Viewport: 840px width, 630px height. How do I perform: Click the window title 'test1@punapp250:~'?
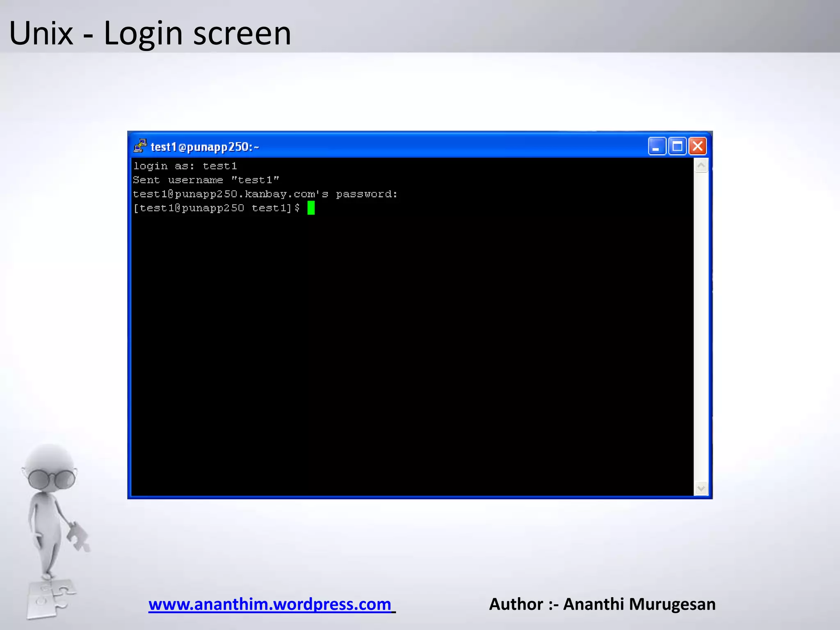click(205, 147)
